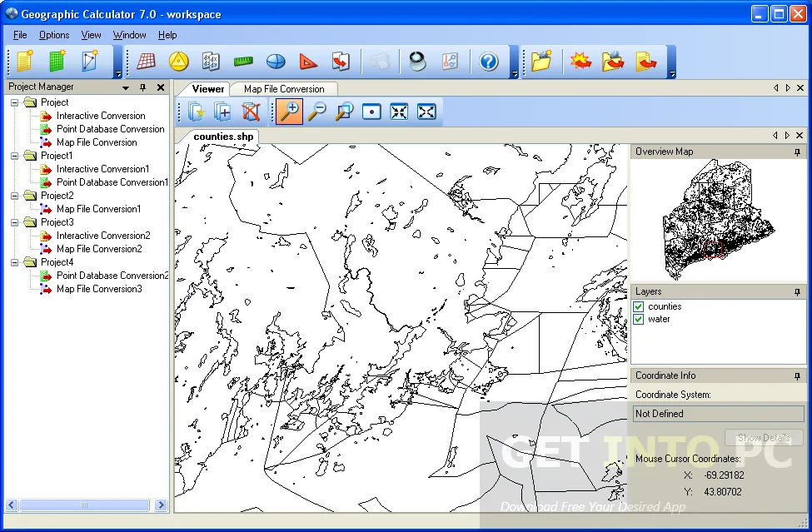The width and height of the screenshot is (812, 532).
Task: Click the green grid new point database icon
Action: [57, 61]
